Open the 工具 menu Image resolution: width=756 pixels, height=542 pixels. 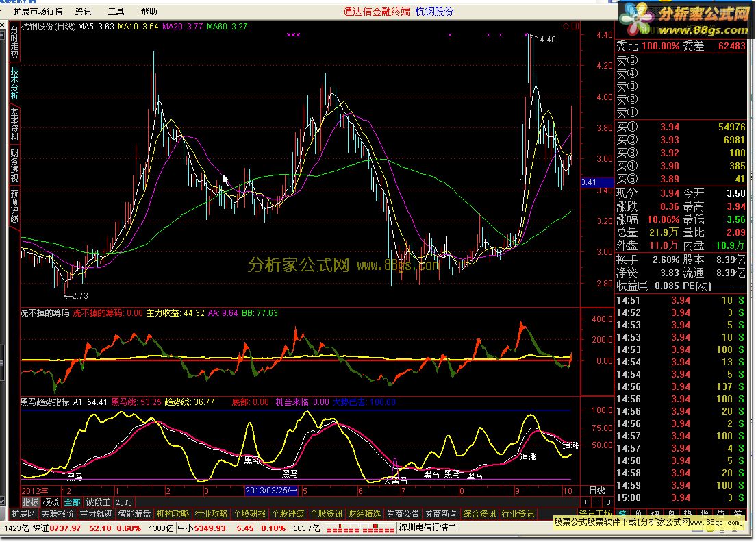pyautogui.click(x=116, y=11)
